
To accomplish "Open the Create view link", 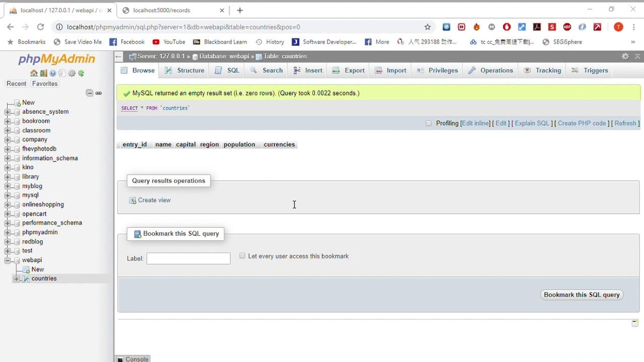I will (x=154, y=200).
